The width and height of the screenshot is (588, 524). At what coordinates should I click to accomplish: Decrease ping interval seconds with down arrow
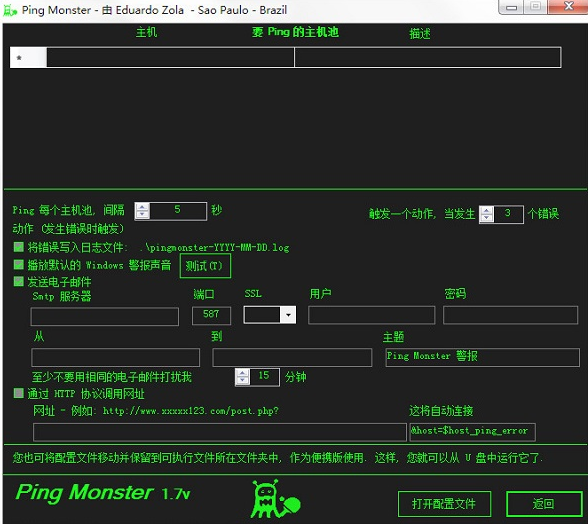[142, 215]
